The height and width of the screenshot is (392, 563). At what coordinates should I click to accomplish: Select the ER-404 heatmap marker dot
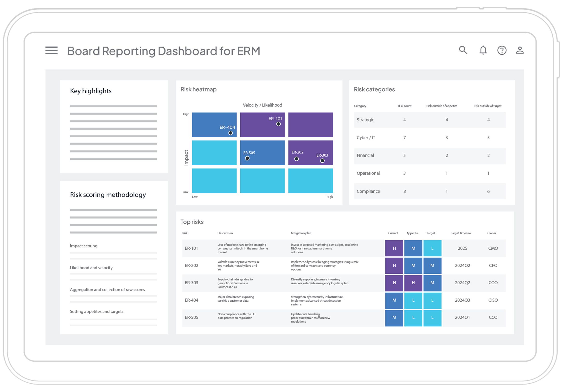click(230, 133)
